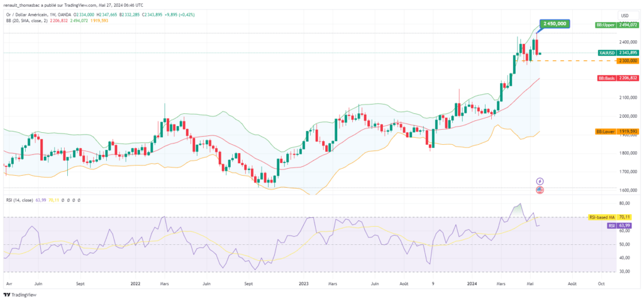644x301 pixels.
Task: Click the green 2 450,000 price callout
Action: coord(555,23)
